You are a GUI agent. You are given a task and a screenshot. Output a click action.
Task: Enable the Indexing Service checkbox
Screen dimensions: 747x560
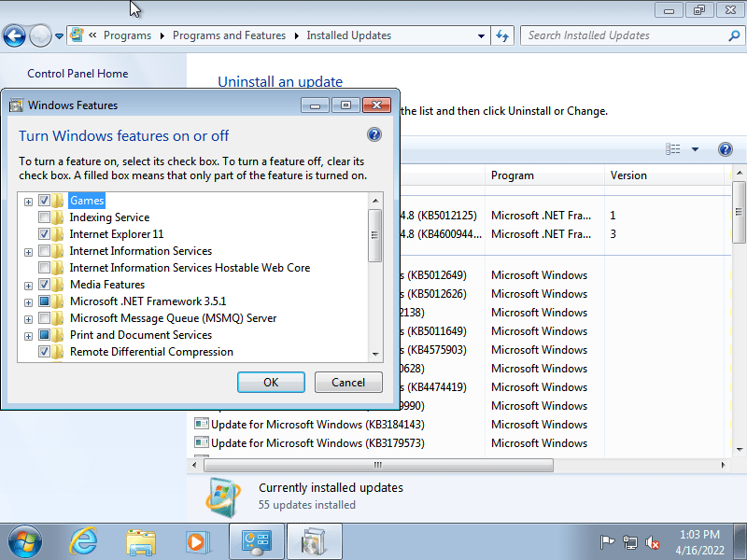coord(44,217)
